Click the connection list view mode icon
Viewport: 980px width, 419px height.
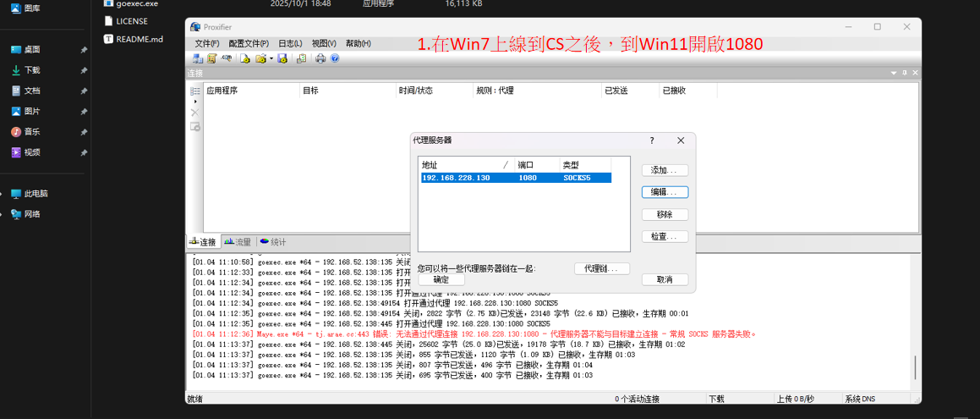pyautogui.click(x=195, y=91)
